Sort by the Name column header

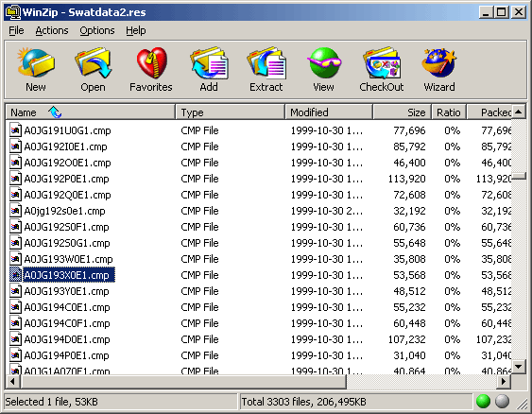[x=91, y=112]
